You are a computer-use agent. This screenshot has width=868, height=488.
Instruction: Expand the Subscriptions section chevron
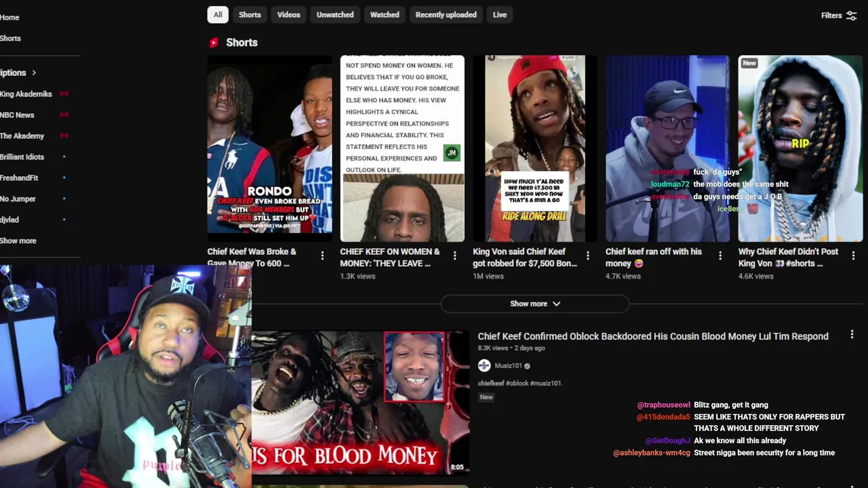coord(34,73)
